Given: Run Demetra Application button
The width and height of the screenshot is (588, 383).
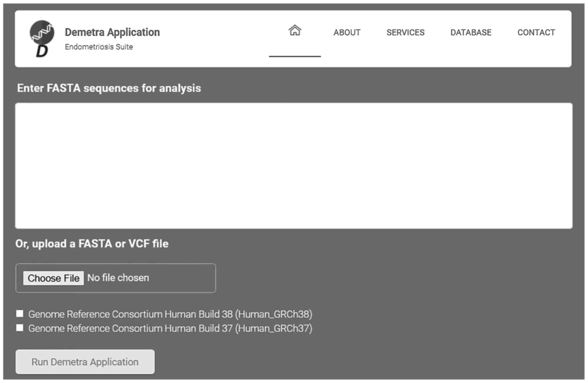Looking at the screenshot, I should 85,362.
